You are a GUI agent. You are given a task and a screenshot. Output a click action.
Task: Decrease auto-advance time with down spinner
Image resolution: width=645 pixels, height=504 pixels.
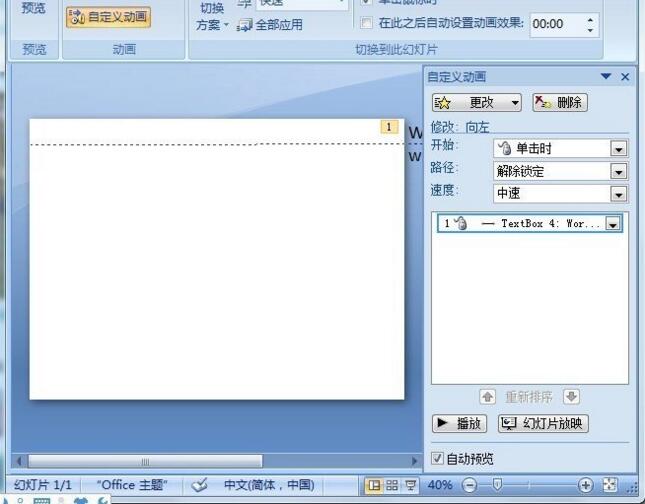click(x=590, y=30)
